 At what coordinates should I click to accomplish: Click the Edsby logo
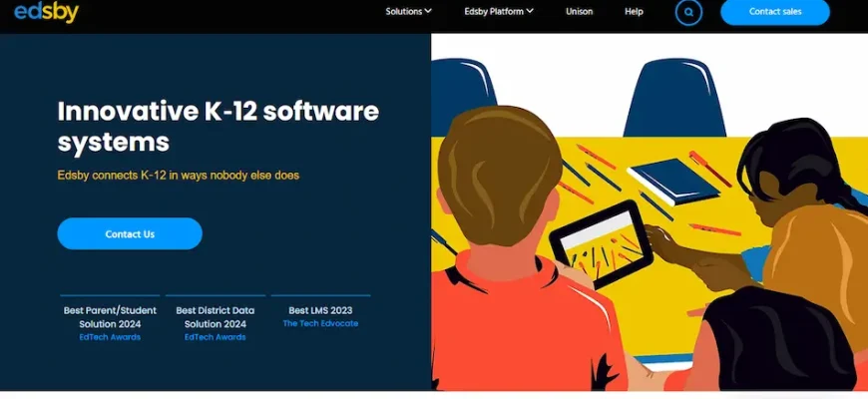tap(46, 12)
